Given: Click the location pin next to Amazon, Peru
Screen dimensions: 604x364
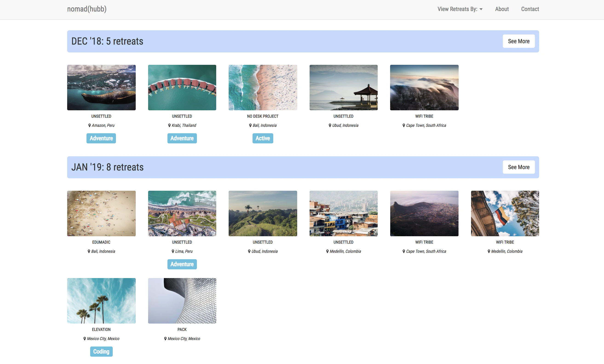Looking at the screenshot, I should coord(89,125).
